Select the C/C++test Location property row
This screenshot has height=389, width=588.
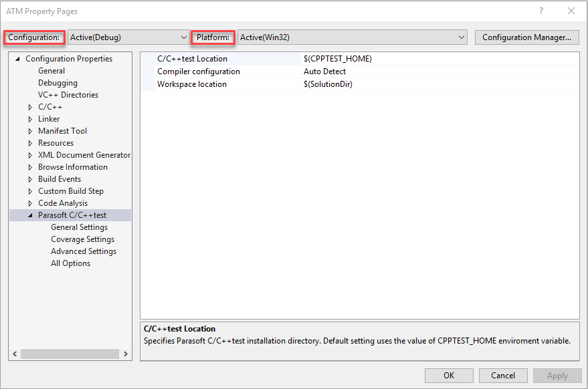click(359, 59)
